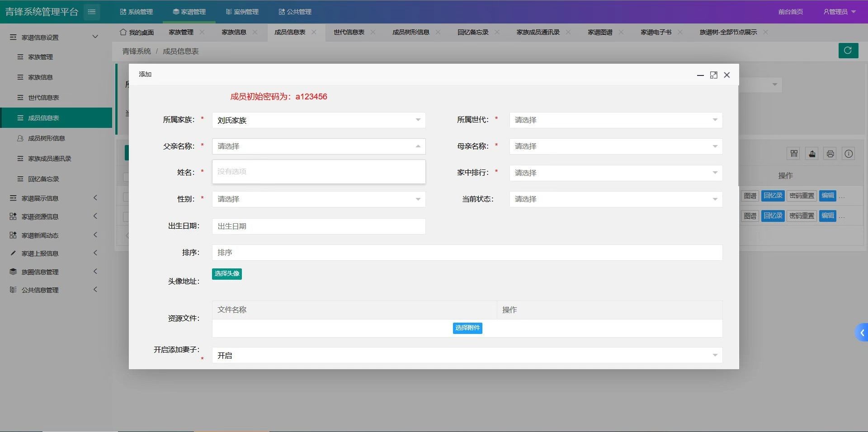Open the table info icon
The height and width of the screenshot is (432, 868).
point(849,154)
